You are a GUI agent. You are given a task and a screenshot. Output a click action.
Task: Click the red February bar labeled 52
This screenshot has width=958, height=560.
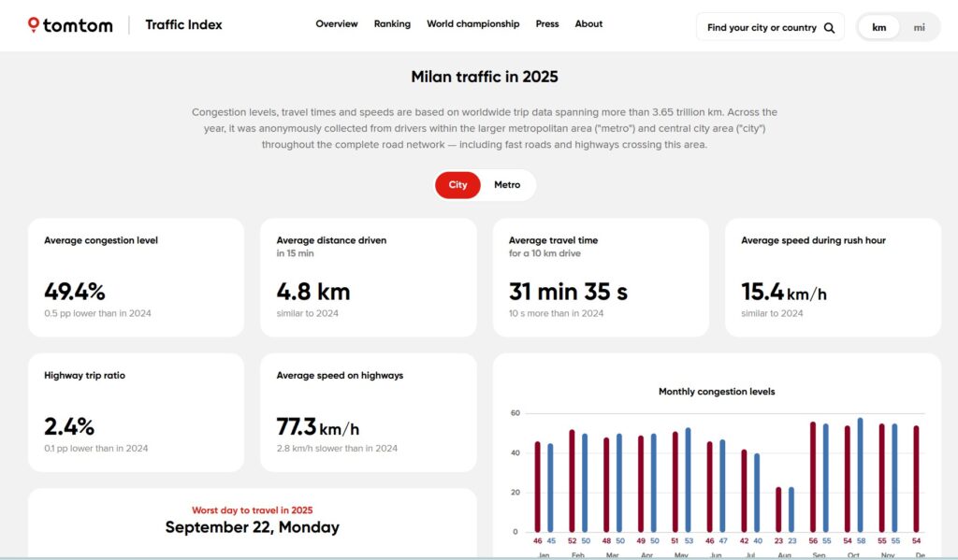point(572,481)
